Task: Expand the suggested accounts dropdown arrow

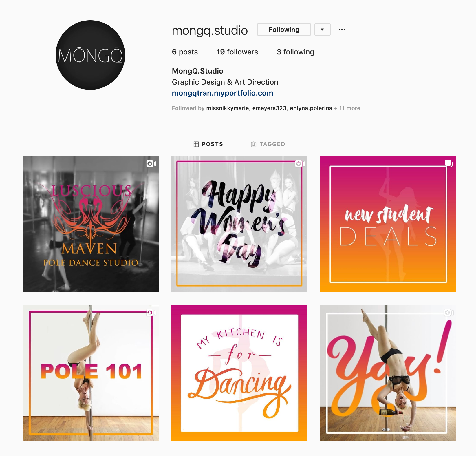Action: (323, 30)
